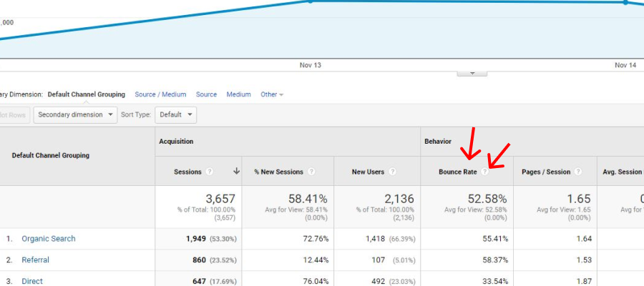Click Direct pages per session 1.87

pos(584,281)
